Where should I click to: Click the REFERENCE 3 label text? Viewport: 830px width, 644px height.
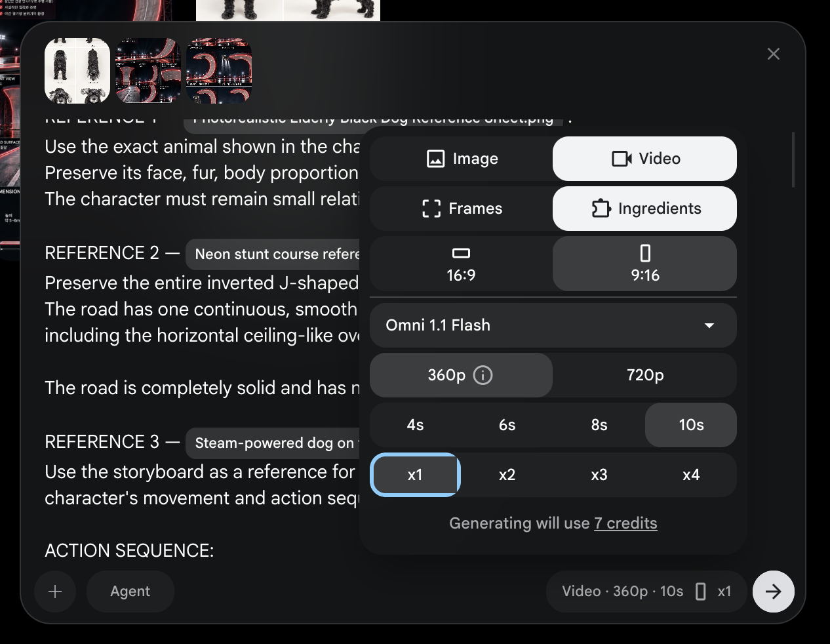pyautogui.click(x=102, y=442)
